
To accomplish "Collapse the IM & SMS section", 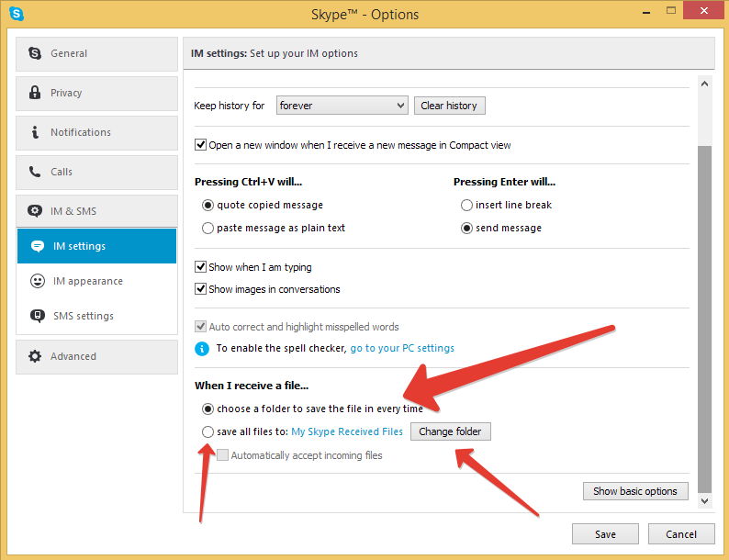I will click(x=96, y=211).
